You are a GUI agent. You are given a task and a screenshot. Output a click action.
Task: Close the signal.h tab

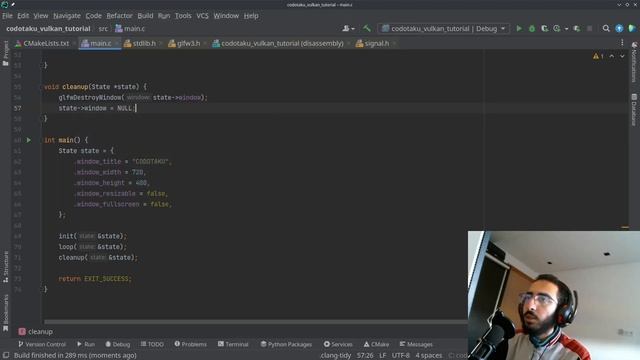[x=394, y=43]
